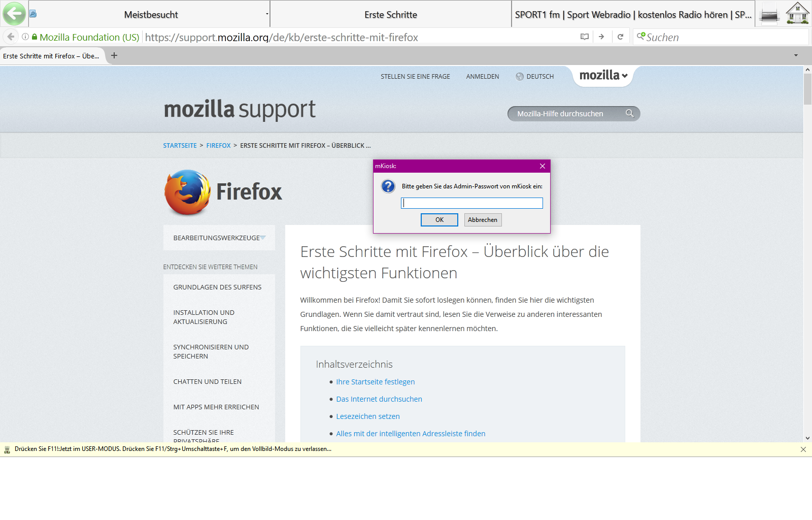
Task: Reload the page with the refresh icon
Action: point(620,37)
